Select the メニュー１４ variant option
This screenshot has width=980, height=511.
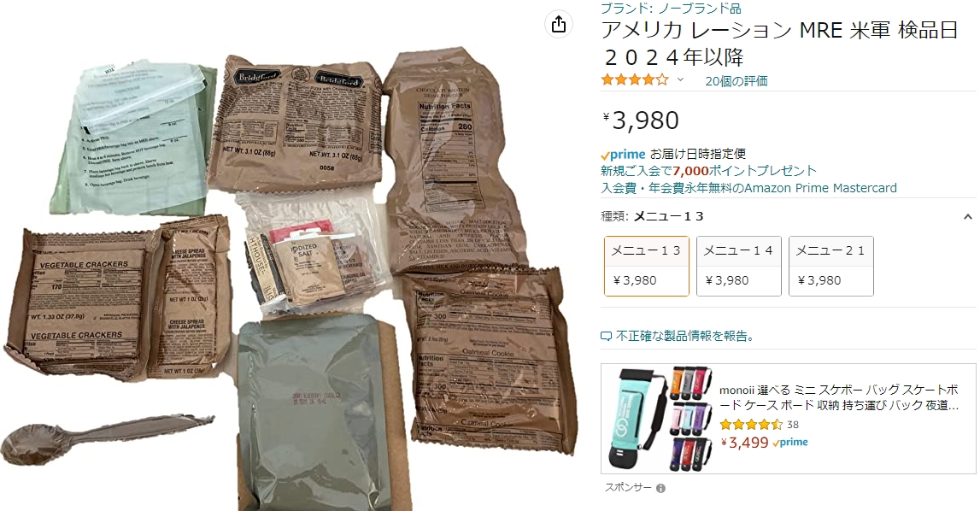click(739, 266)
